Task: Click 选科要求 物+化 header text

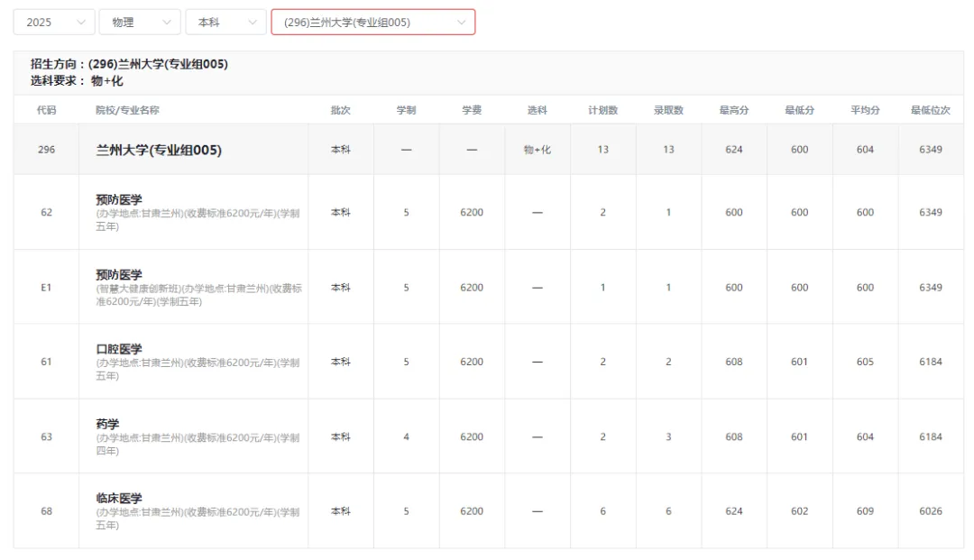Action: tap(77, 81)
